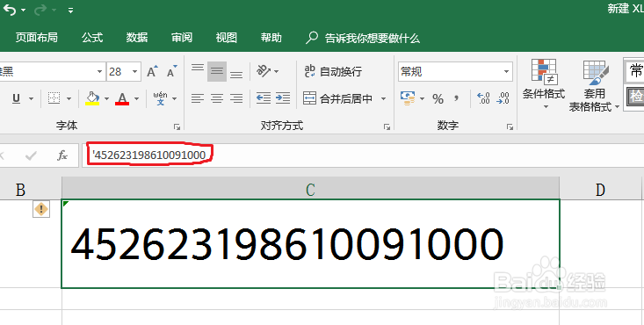
Task: Open the 帮助 ribbon tab
Action: click(271, 38)
